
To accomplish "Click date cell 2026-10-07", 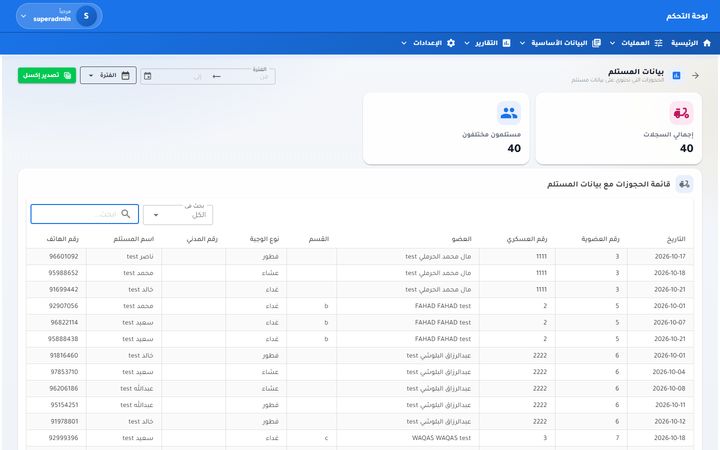I will pos(669,322).
